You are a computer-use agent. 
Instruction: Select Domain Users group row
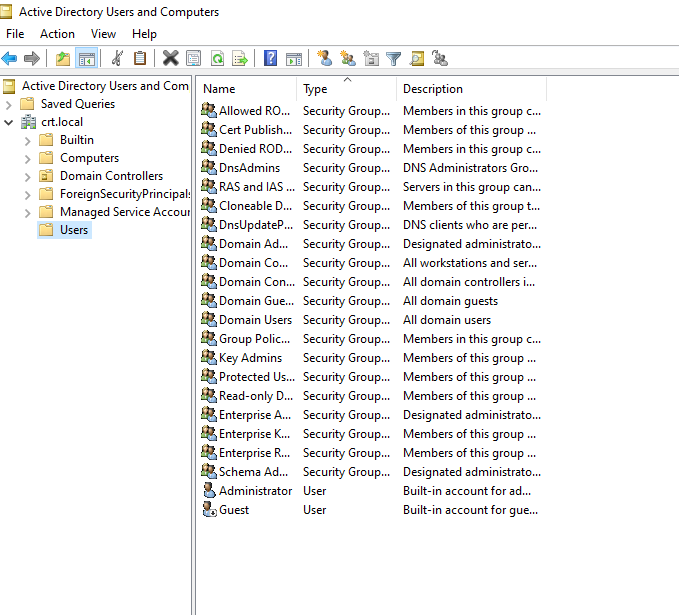tap(372, 320)
